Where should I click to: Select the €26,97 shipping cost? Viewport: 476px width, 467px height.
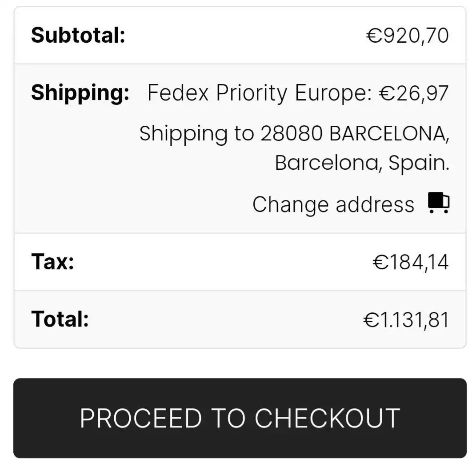pos(413,93)
